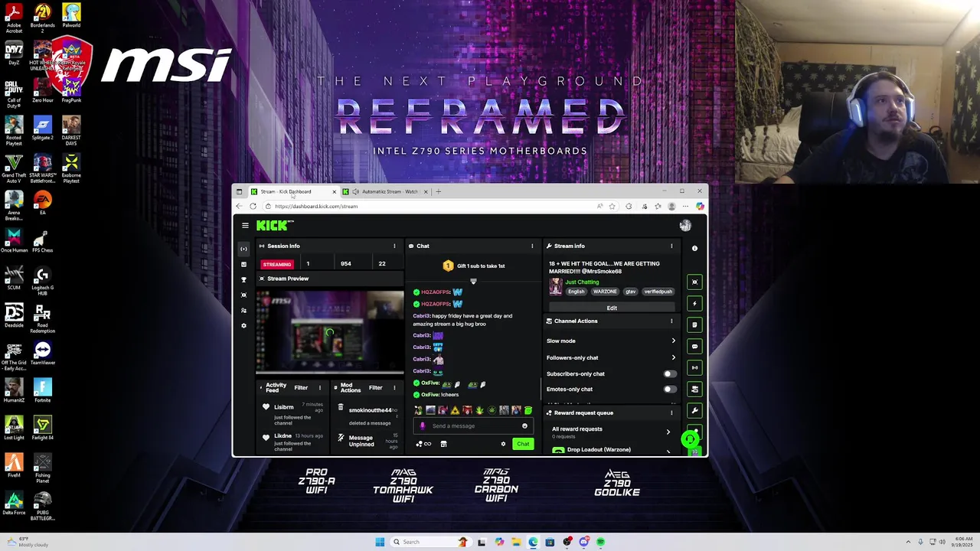Click the info icon on the right rail

[x=694, y=248]
